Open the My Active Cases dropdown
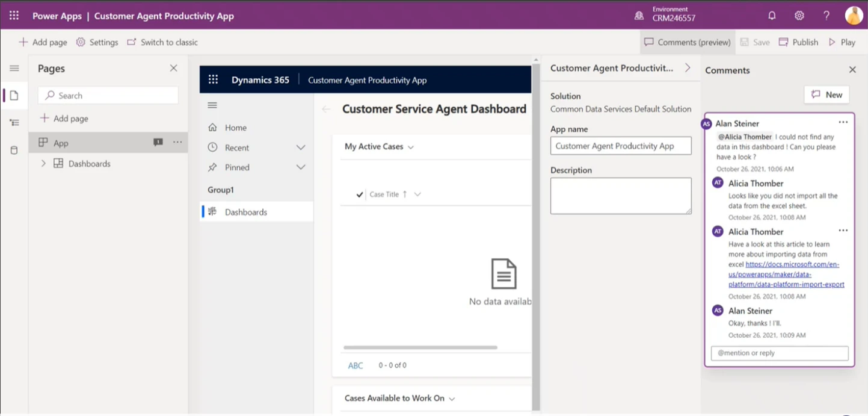This screenshot has width=868, height=416. click(x=410, y=146)
